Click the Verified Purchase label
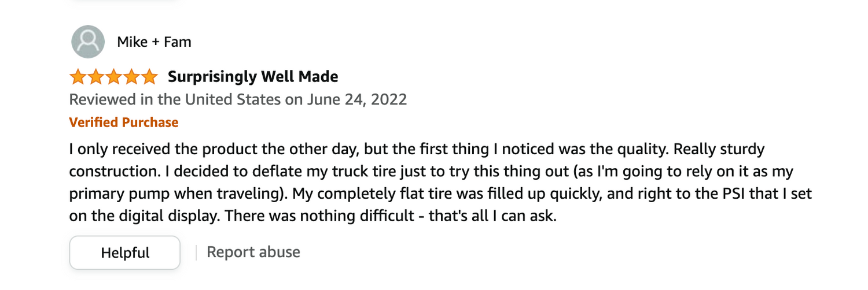868x290 pixels. click(x=124, y=122)
